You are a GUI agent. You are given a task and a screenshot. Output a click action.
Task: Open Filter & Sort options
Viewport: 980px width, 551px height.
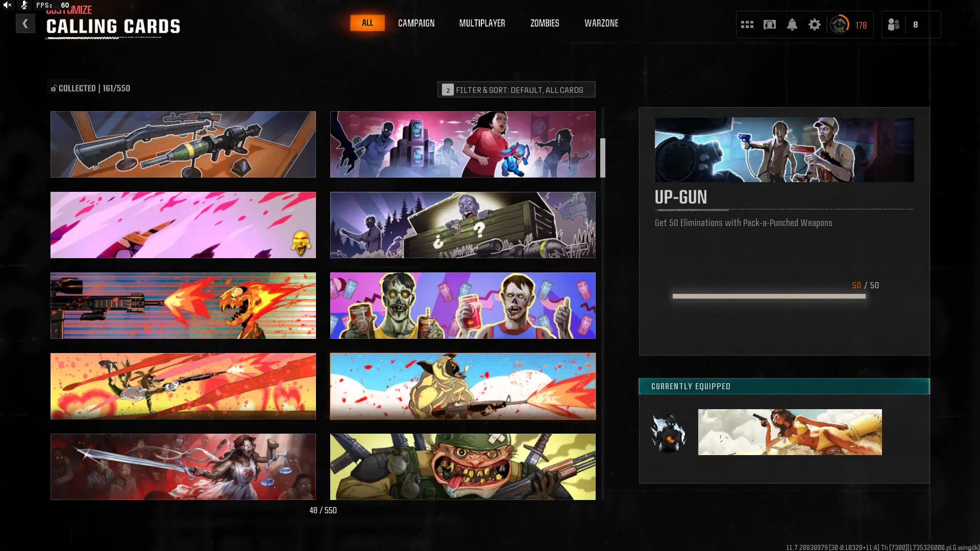pyautogui.click(x=516, y=90)
